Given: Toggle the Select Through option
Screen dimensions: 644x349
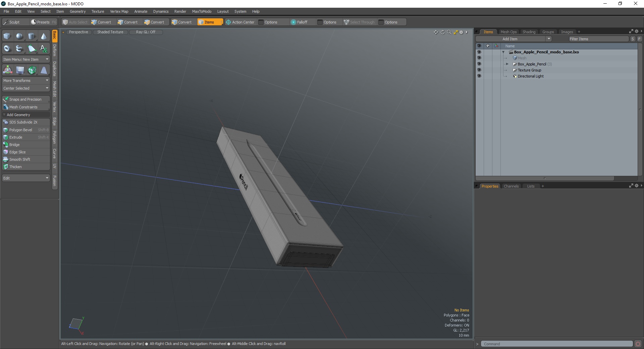Looking at the screenshot, I should [x=359, y=22].
